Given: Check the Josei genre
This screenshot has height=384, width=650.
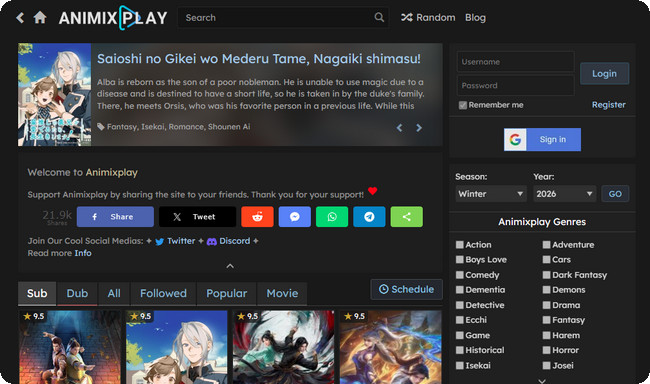Looking at the screenshot, I should (x=547, y=365).
